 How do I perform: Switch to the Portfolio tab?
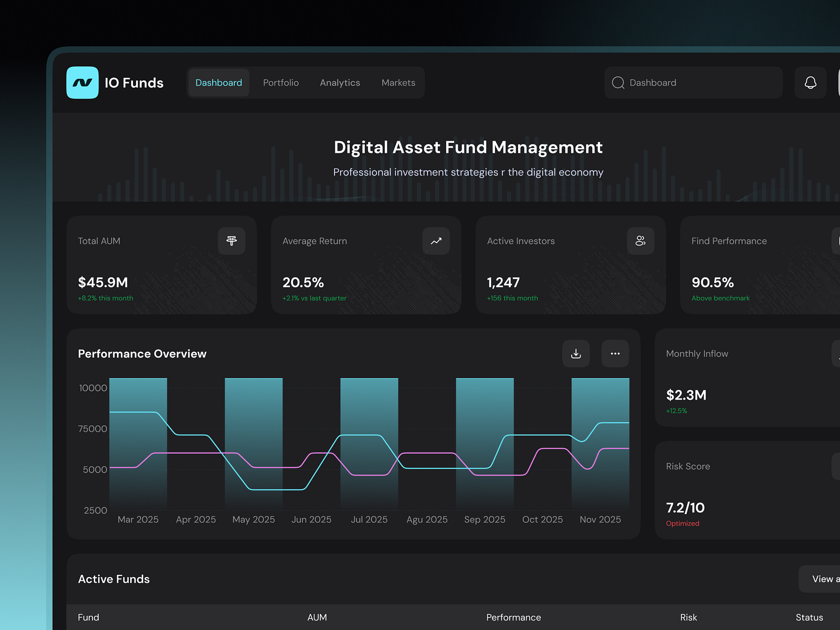pyautogui.click(x=280, y=82)
